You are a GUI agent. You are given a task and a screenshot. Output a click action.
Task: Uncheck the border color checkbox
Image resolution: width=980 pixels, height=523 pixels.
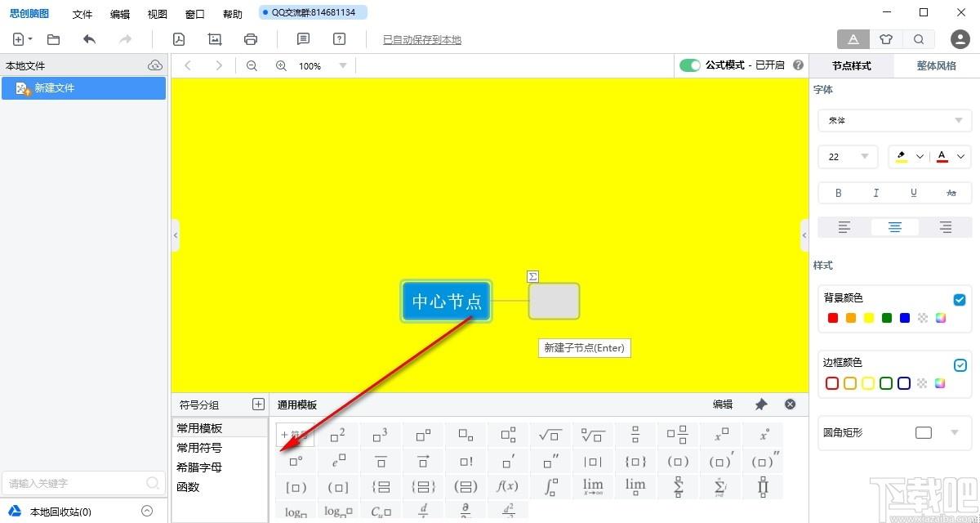coord(960,364)
